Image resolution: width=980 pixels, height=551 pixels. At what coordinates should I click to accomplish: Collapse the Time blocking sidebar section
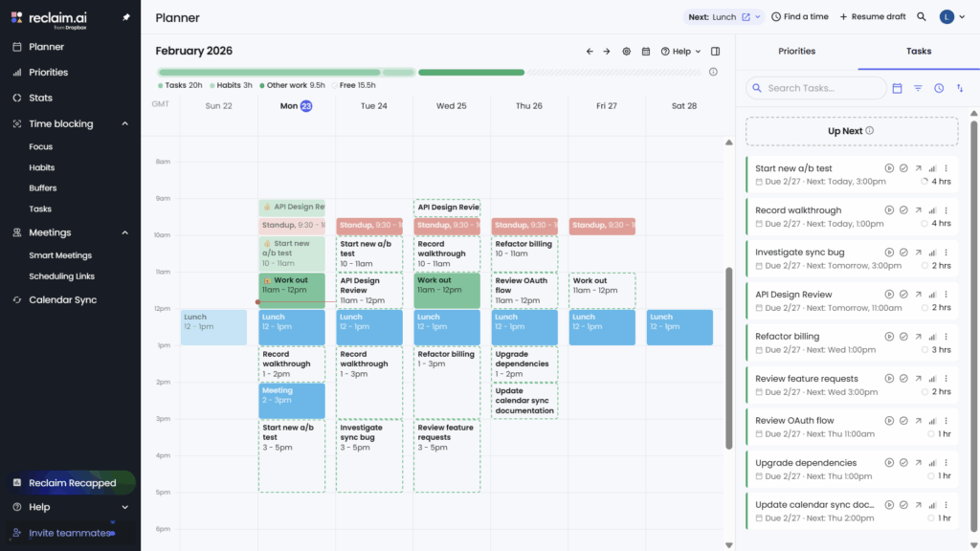(124, 124)
